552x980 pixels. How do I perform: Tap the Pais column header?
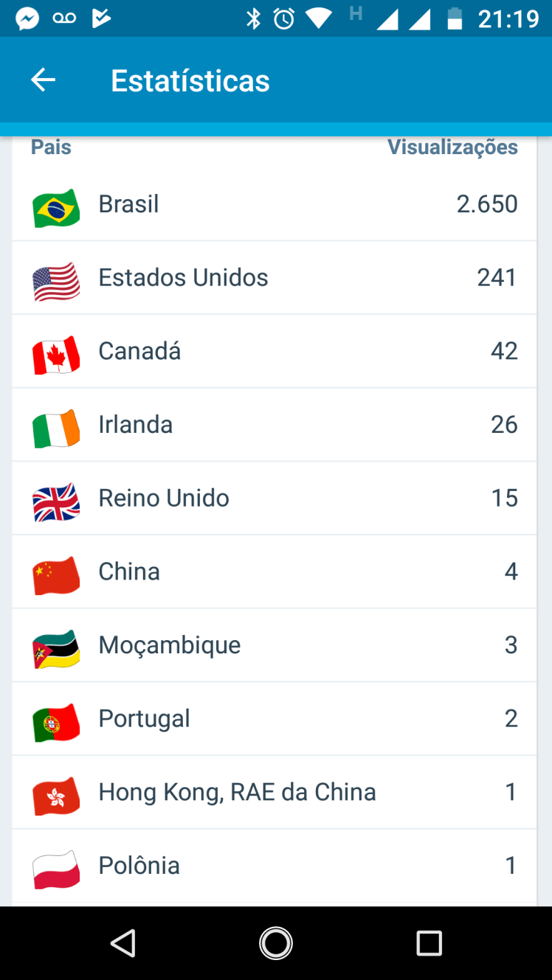coord(51,147)
